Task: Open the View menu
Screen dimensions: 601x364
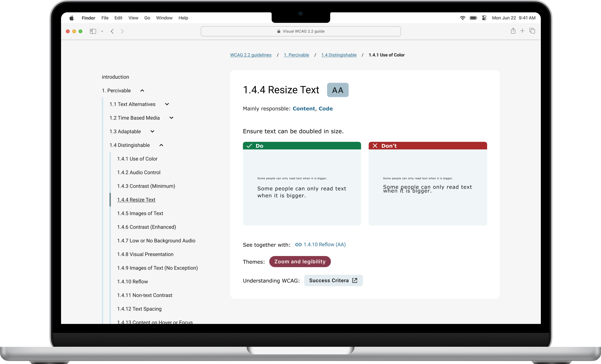Action: click(133, 18)
